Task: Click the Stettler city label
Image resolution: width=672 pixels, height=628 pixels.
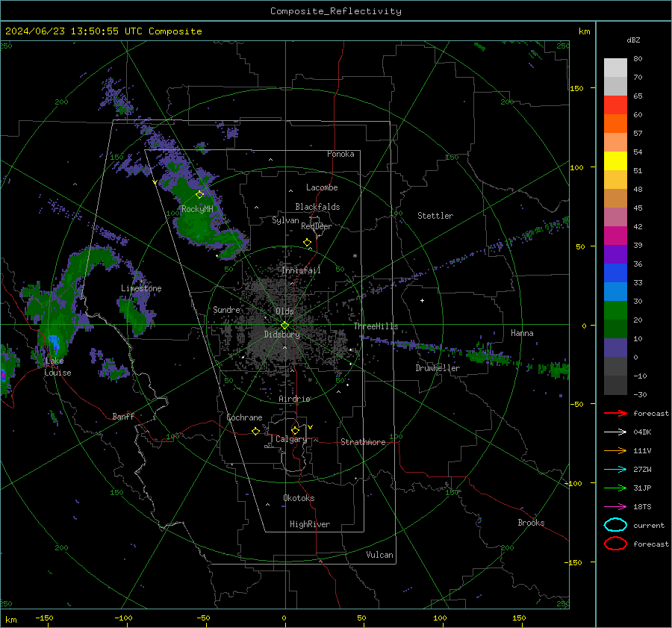Action: point(435,216)
